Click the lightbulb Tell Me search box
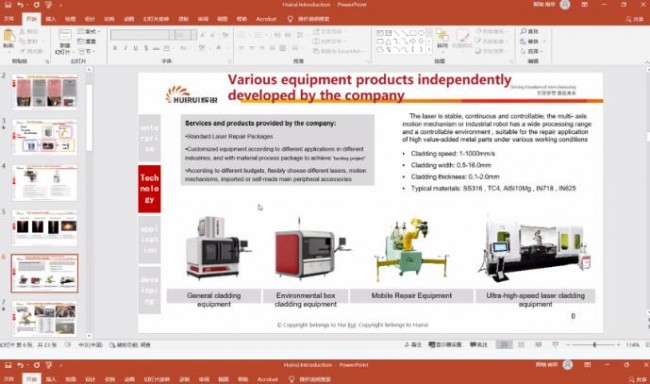Screen dimensions: 650x384 point(309,19)
